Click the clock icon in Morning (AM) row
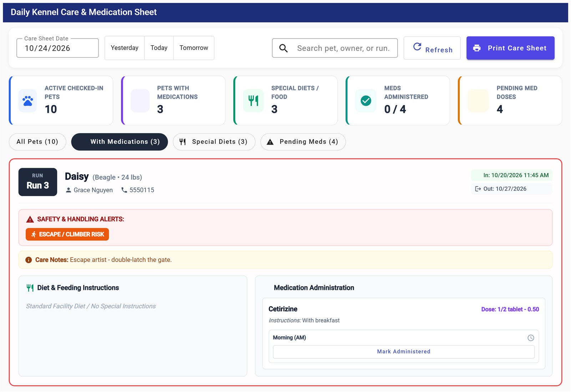The image size is (571, 392). click(x=531, y=338)
